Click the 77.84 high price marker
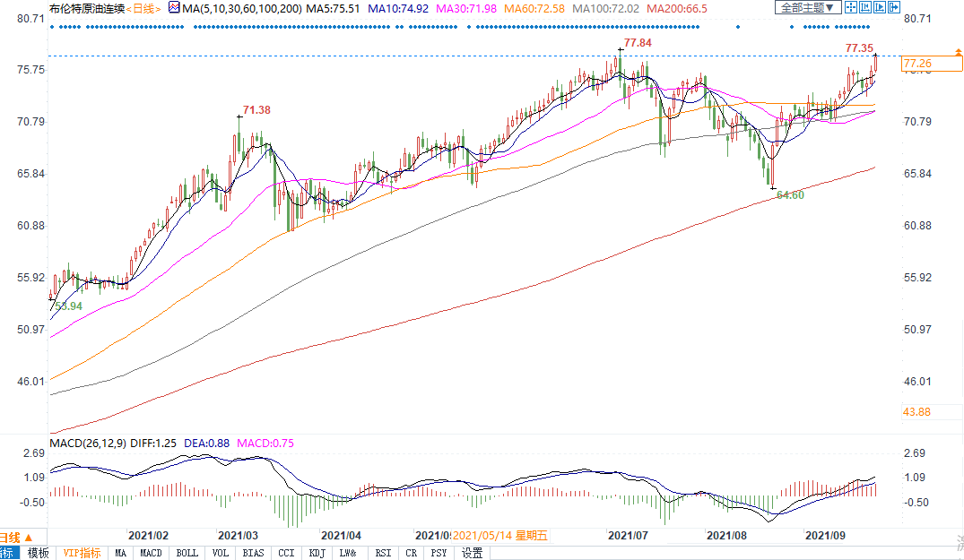This screenshot has height=560, width=964. [637, 41]
